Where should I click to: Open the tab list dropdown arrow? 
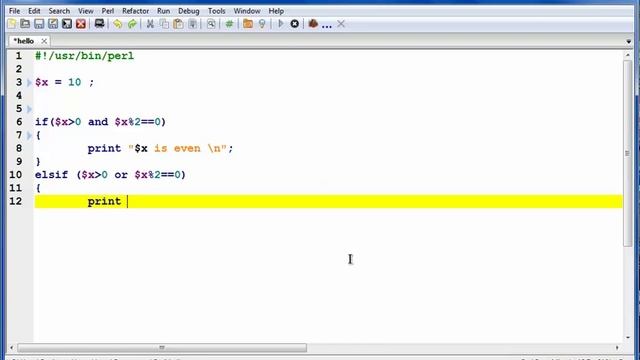point(629,42)
